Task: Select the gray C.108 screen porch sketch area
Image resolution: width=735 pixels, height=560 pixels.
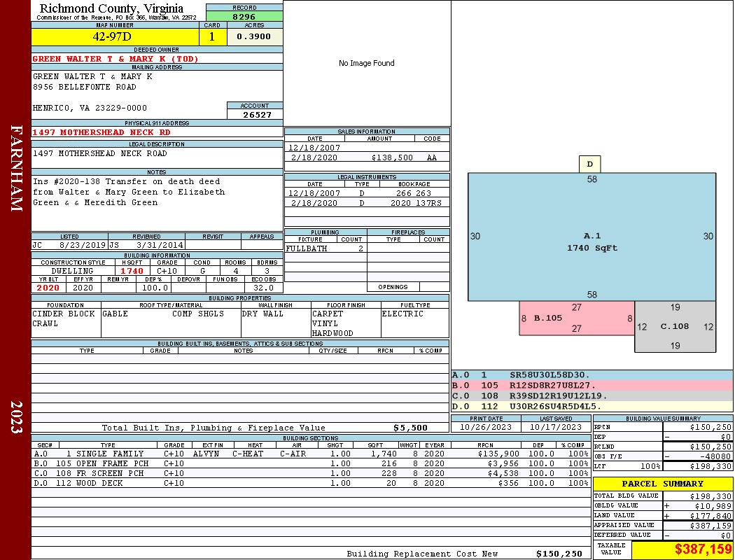Action: pyautogui.click(x=675, y=327)
